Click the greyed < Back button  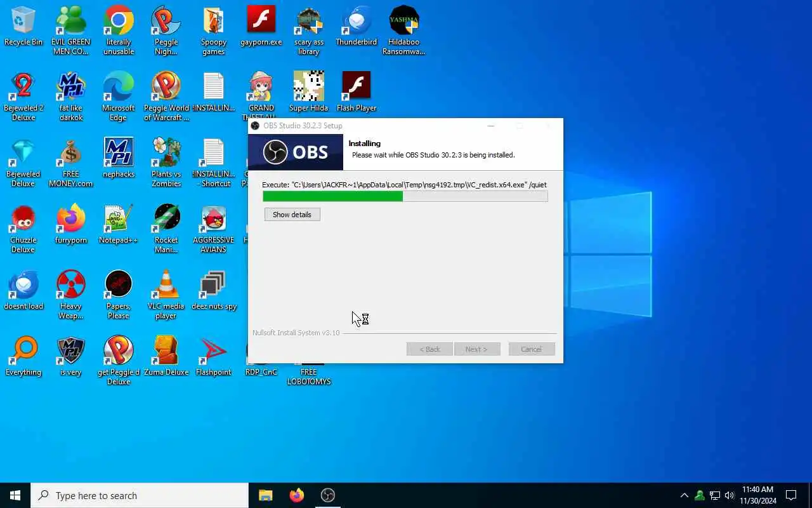429,349
